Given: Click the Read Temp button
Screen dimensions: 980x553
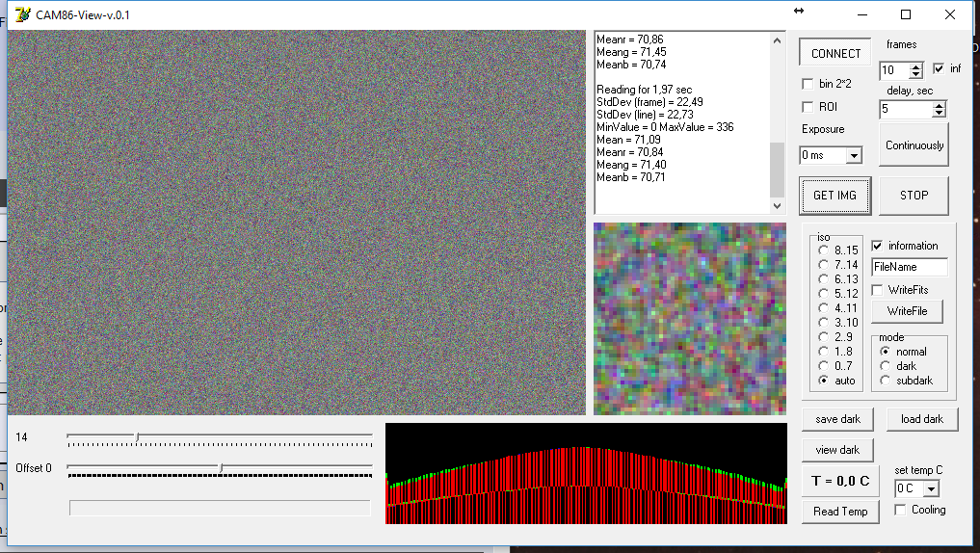Looking at the screenshot, I should 840,512.
